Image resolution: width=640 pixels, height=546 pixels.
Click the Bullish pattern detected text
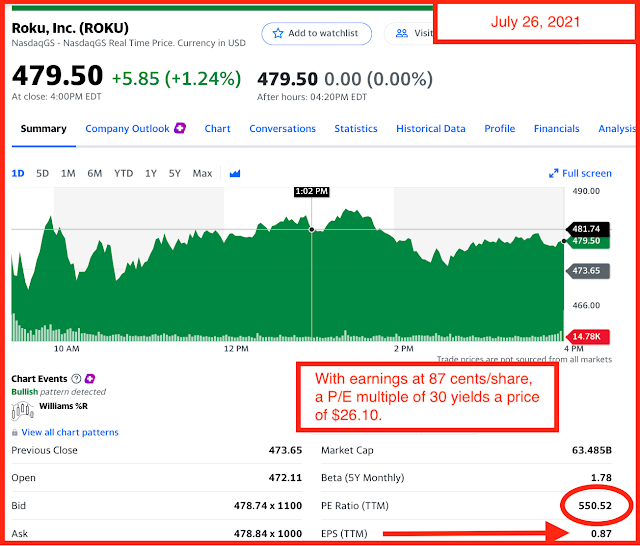[x=58, y=392]
